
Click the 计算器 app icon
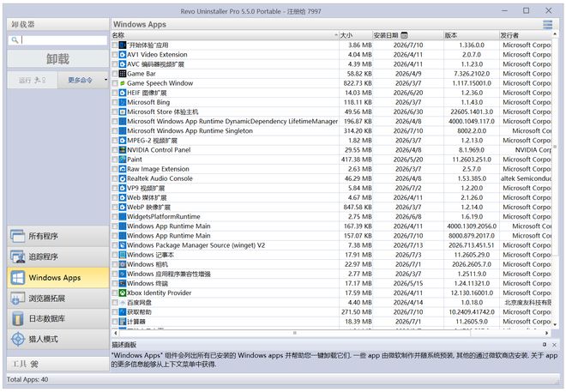(x=123, y=322)
